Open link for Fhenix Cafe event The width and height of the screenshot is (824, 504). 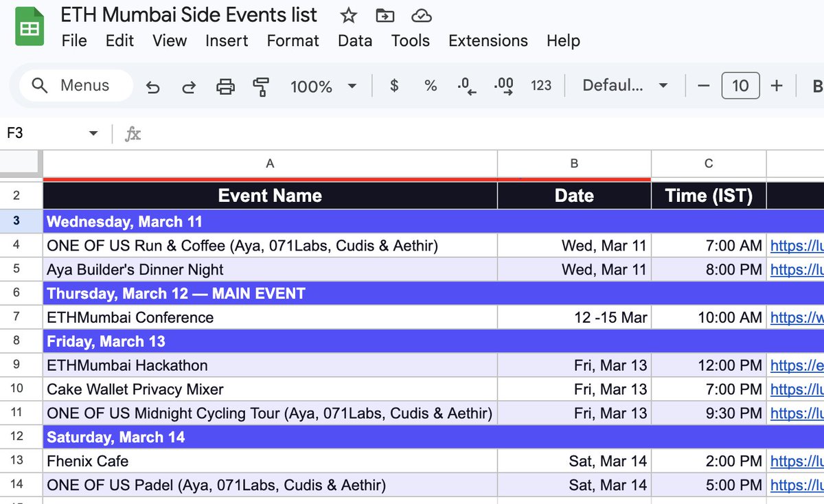[x=797, y=461]
